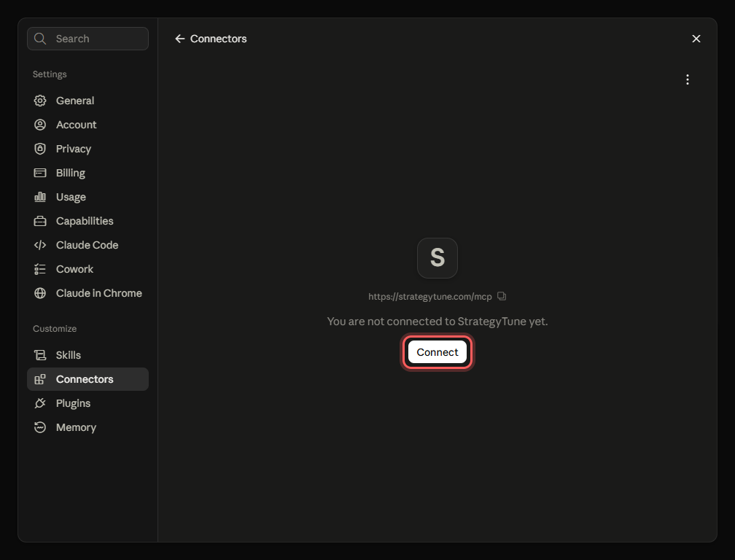
Task: Click 'You are not connected to StrategyTune yet.'
Action: pyautogui.click(x=437, y=322)
